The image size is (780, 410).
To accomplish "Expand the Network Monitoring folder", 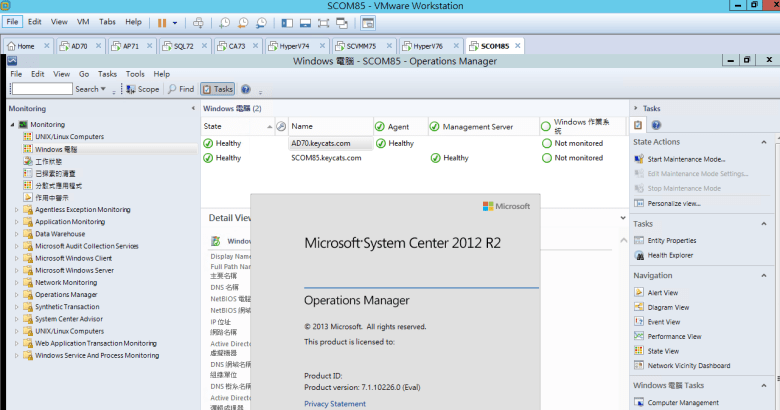I will pos(15,282).
